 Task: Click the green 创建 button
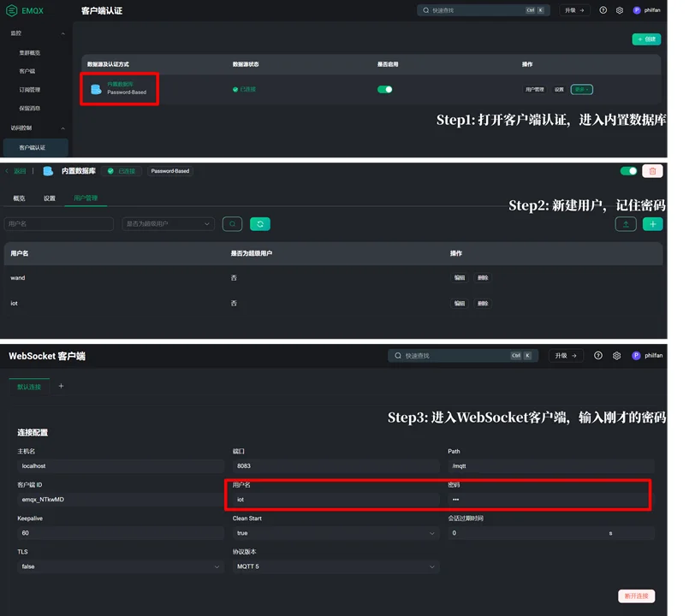point(646,39)
